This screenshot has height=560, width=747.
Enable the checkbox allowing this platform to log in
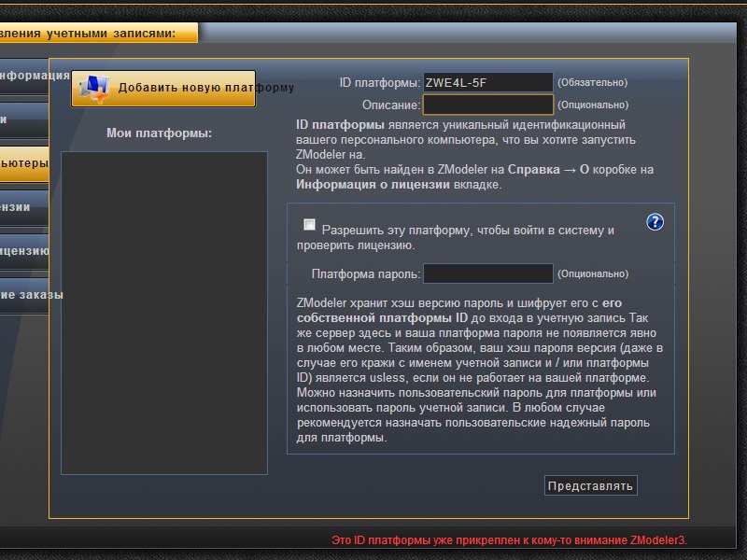(x=309, y=224)
